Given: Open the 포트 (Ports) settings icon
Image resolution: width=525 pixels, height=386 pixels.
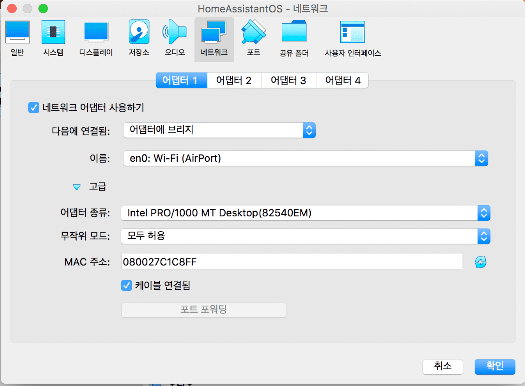Looking at the screenshot, I should 253,32.
